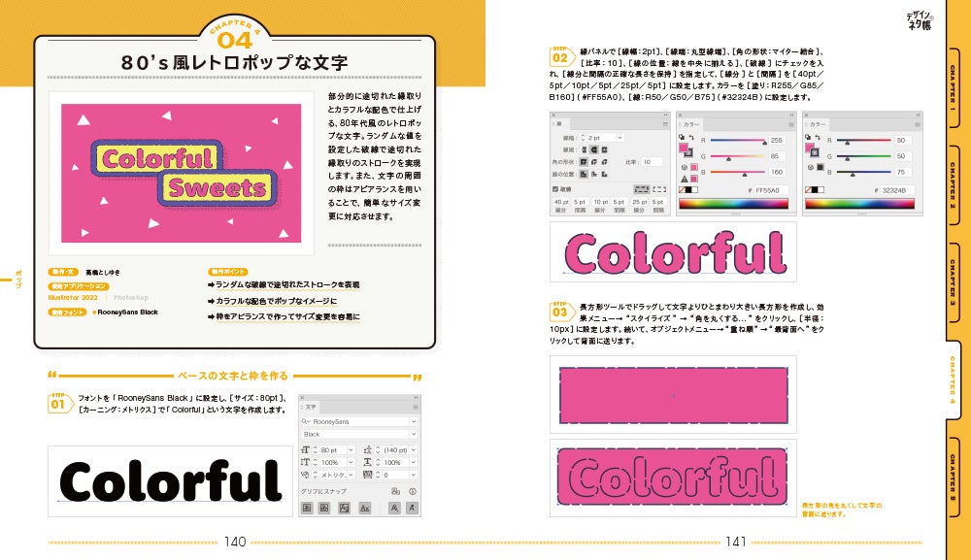Viewport: 971px width, 560px height.
Task: Click the glyph snap Ag icon left of info
Action: pos(396,491)
